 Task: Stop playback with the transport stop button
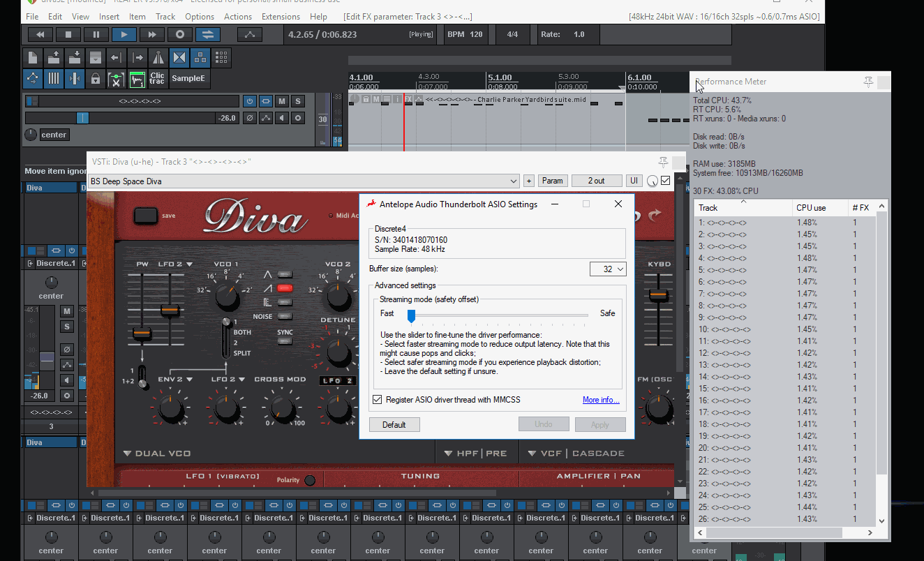click(68, 34)
